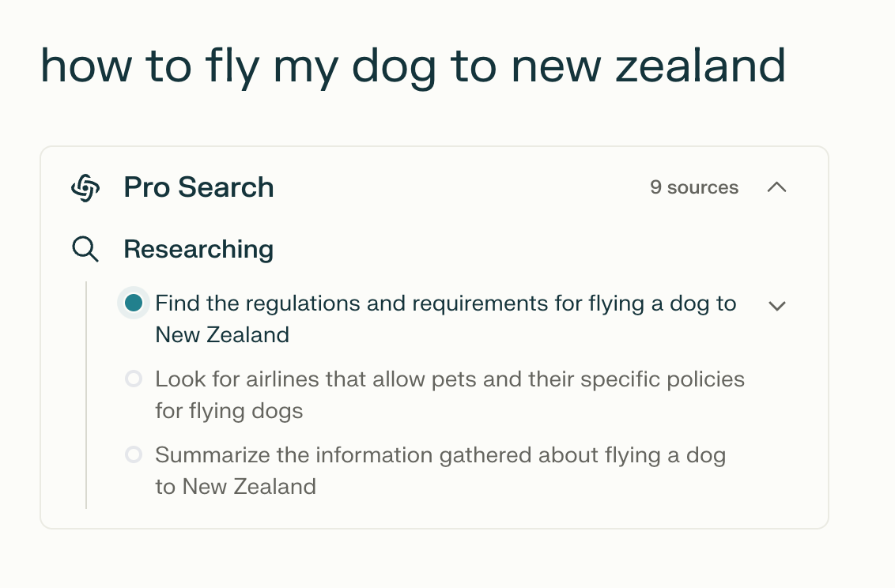Image resolution: width=895 pixels, height=588 pixels.
Task: Click the vertical progress line beside steps
Action: pyautogui.click(x=86, y=394)
